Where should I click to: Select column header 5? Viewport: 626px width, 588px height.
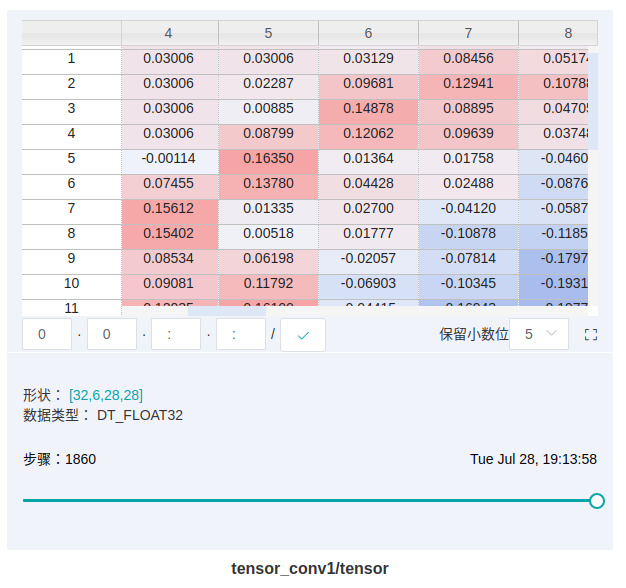point(268,33)
